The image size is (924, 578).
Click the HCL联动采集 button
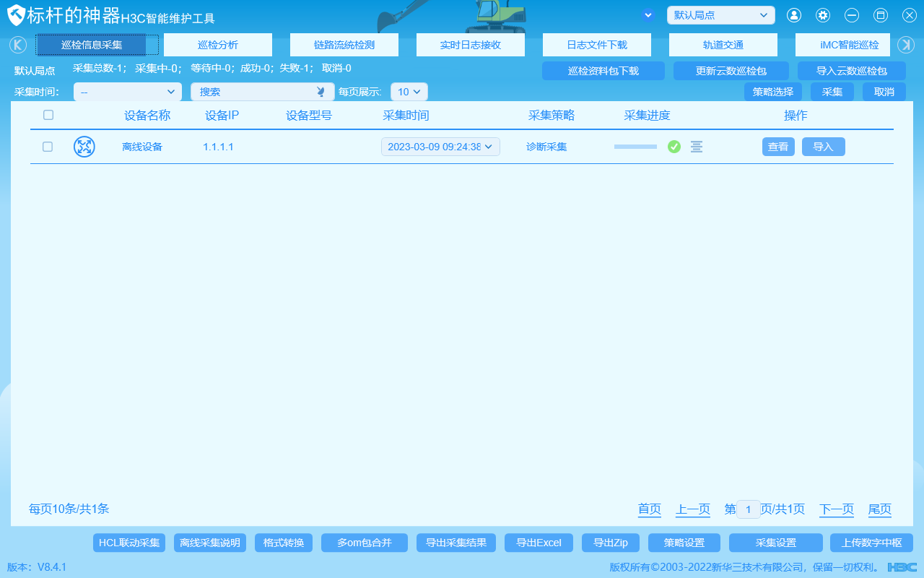tap(130, 543)
